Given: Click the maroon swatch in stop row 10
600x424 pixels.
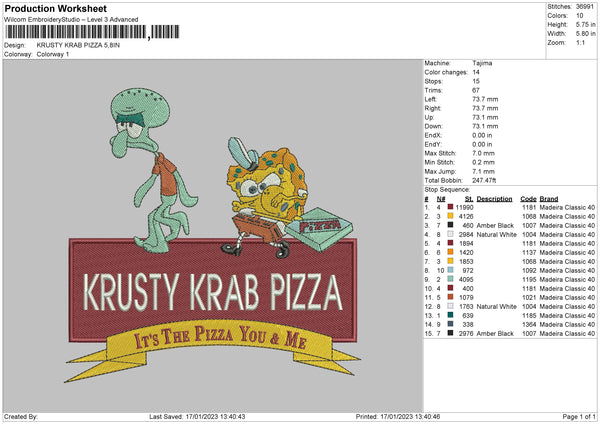Looking at the screenshot, I should (450, 288).
